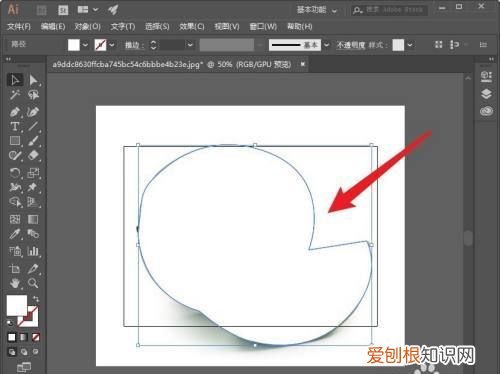Select the Slice tool
This screenshot has height=374, width=500.
pyautogui.click(x=33, y=269)
